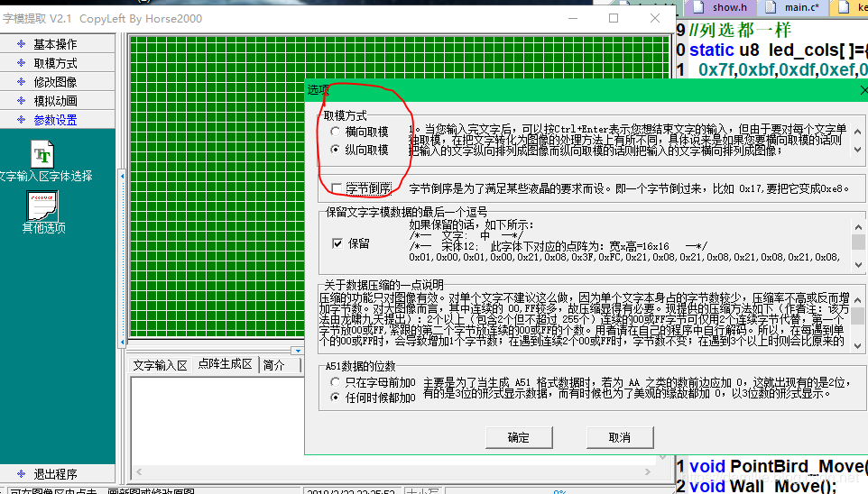Uncheck the 保留 checkbox
Image resolution: width=868 pixels, height=494 pixels.
coord(337,243)
